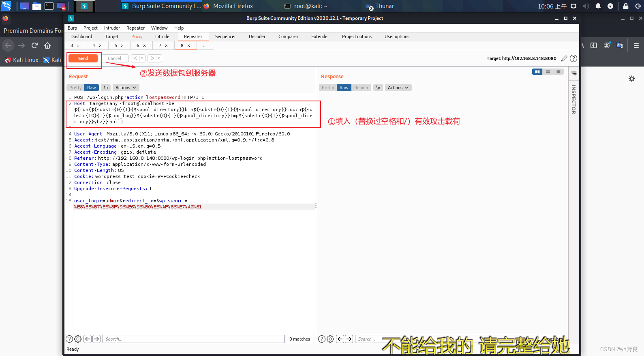The width and height of the screenshot is (644, 356).
Task: Click Firefox home icon
Action: pyautogui.click(x=47, y=45)
